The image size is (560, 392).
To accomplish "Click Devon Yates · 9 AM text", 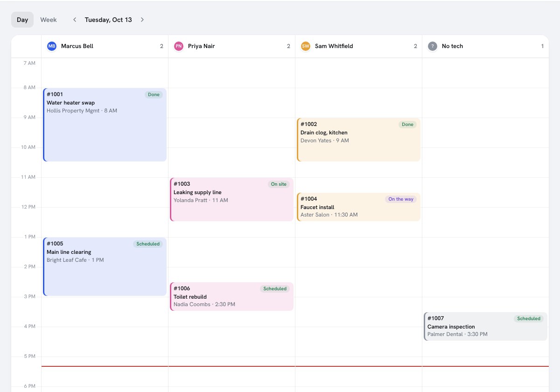I will pyautogui.click(x=324, y=140).
